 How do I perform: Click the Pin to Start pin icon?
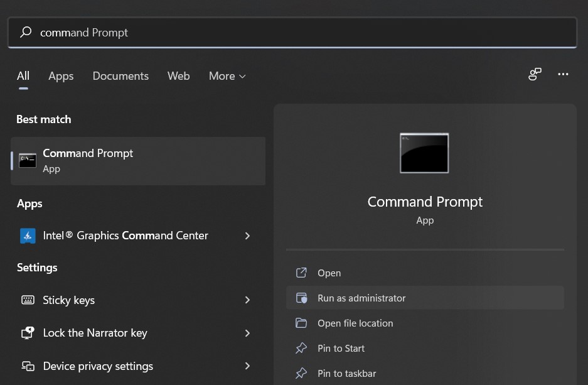coord(301,348)
